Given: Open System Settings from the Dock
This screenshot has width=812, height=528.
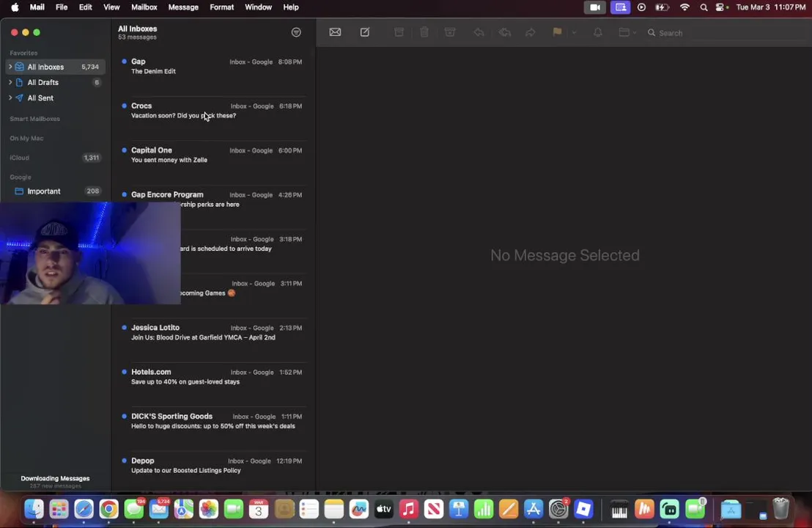Looking at the screenshot, I should click(558, 510).
